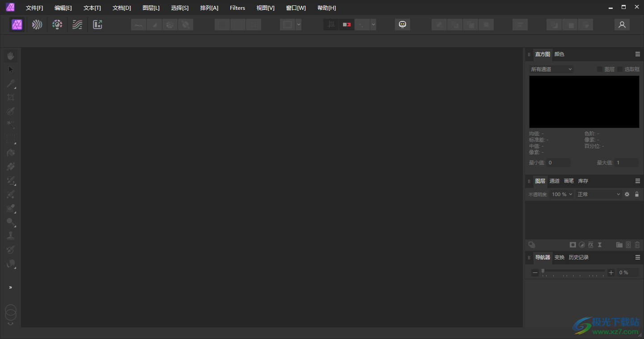
Task: Open the 文件[F] menu
Action: pyautogui.click(x=34, y=8)
